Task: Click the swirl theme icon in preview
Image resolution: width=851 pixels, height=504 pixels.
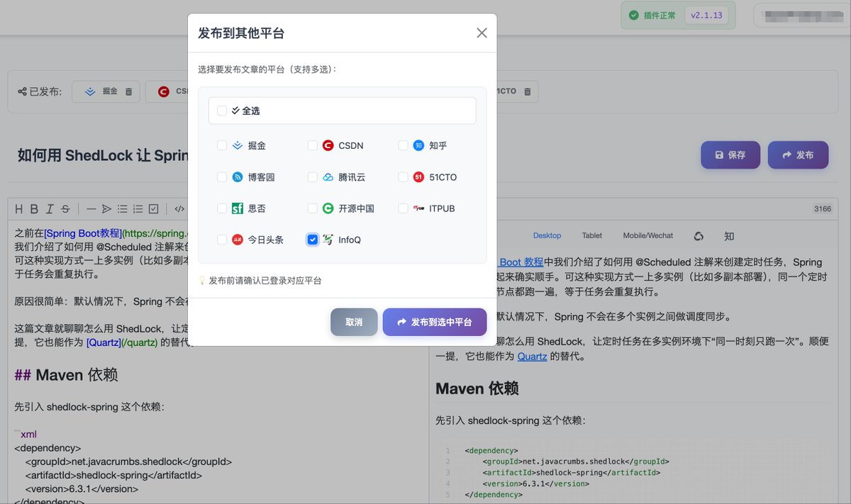Action: (x=699, y=236)
